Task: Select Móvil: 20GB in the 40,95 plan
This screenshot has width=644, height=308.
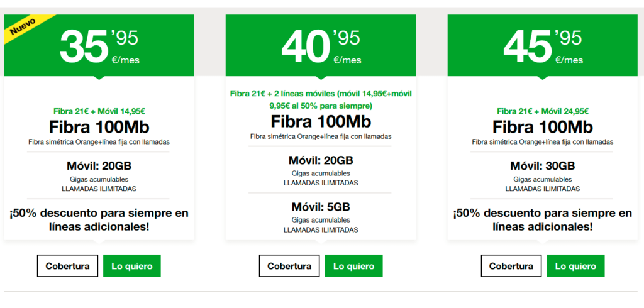Action: point(321,160)
